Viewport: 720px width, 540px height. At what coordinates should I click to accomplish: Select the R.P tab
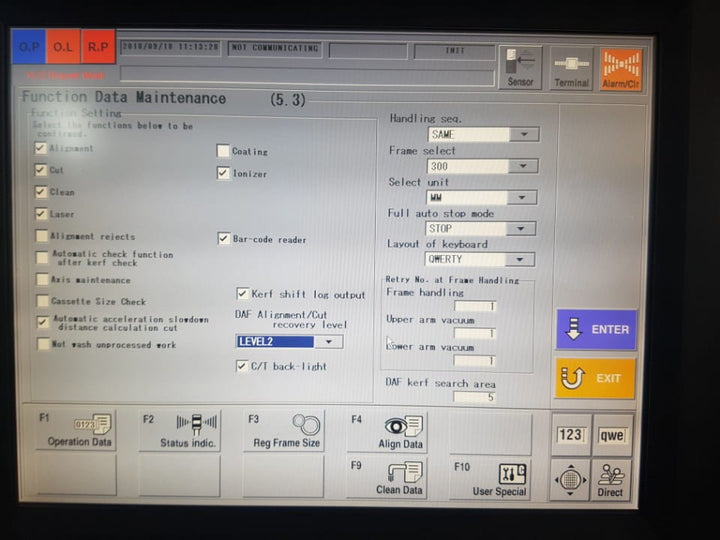[97, 46]
